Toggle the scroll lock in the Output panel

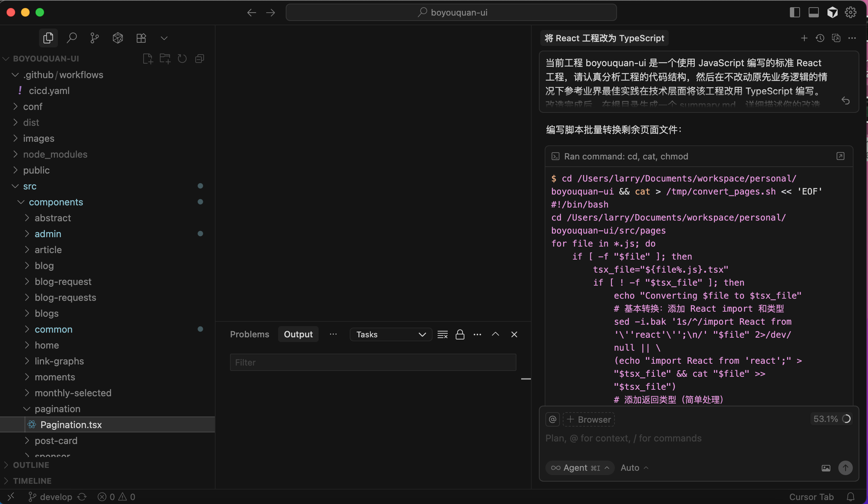pyautogui.click(x=460, y=334)
